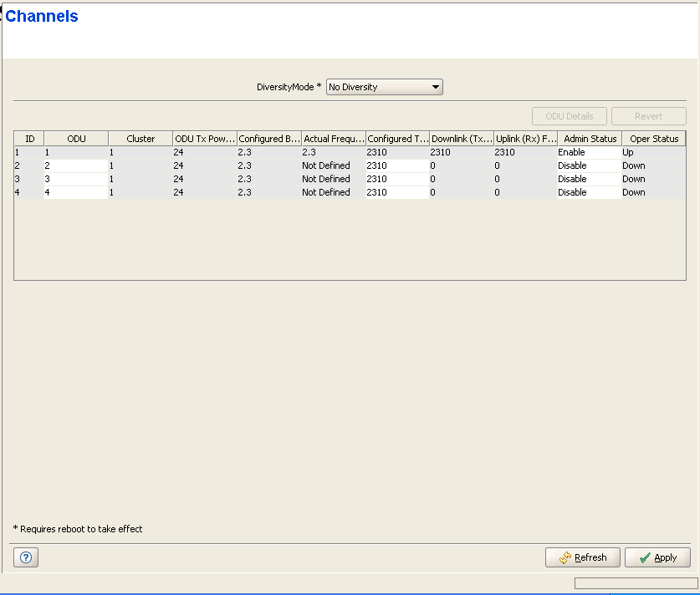This screenshot has width=700, height=595.
Task: Click Configured Tx frequency cell in row 2
Action: (396, 166)
